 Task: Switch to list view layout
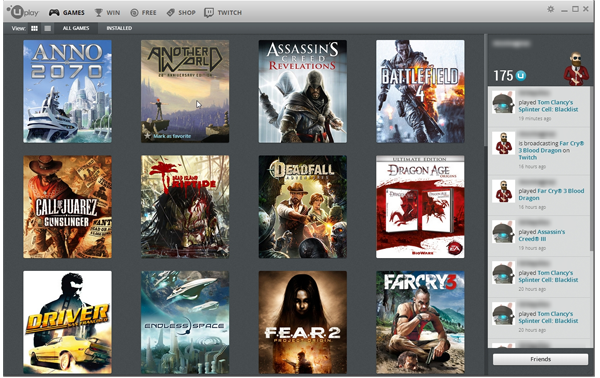point(47,28)
